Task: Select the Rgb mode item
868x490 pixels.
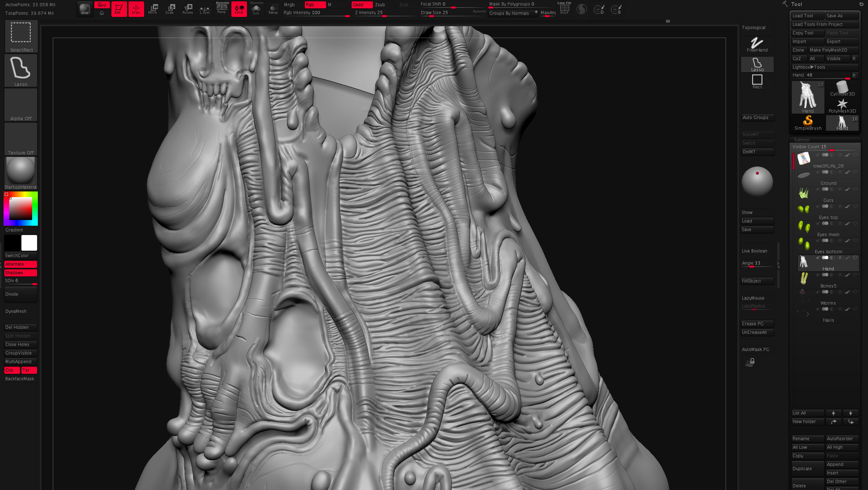Action: coord(315,5)
